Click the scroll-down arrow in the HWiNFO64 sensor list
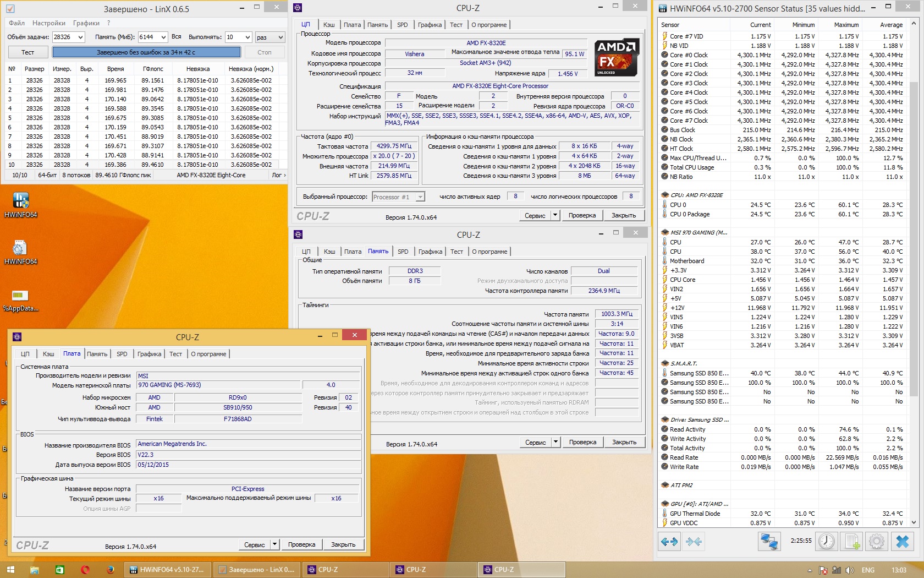The width and height of the screenshot is (924, 578). coord(914,522)
